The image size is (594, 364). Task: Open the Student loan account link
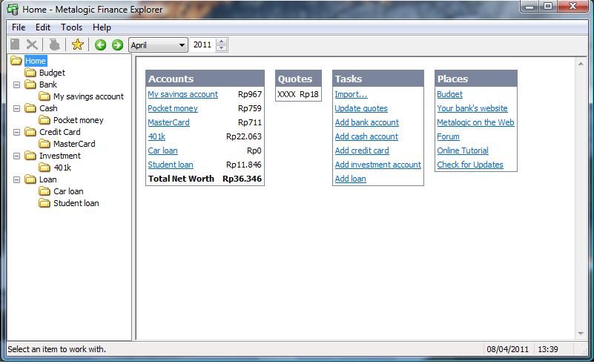point(170,165)
